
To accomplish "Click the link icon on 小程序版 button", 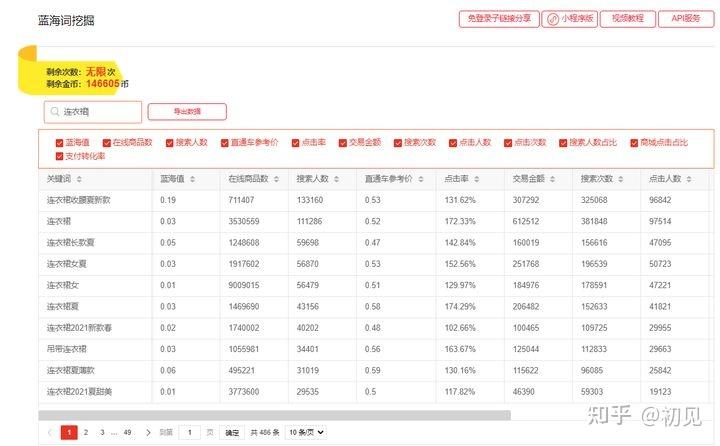I will point(553,19).
